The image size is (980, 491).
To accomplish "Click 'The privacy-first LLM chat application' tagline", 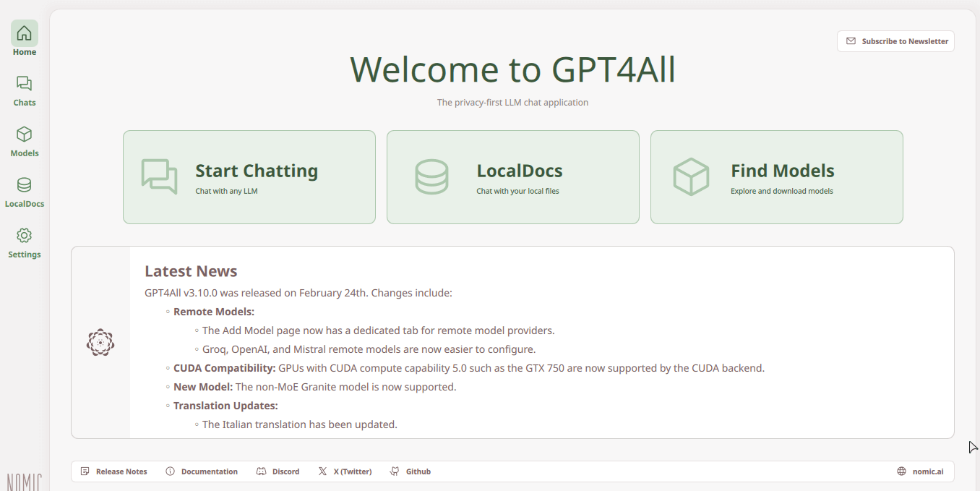I will click(x=512, y=103).
